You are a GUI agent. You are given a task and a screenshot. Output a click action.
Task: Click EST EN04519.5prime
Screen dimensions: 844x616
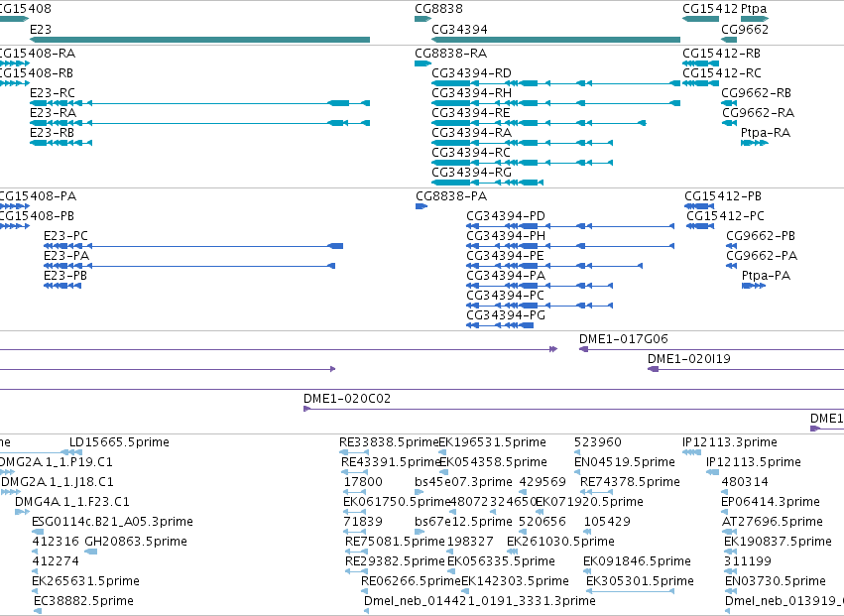click(x=625, y=462)
